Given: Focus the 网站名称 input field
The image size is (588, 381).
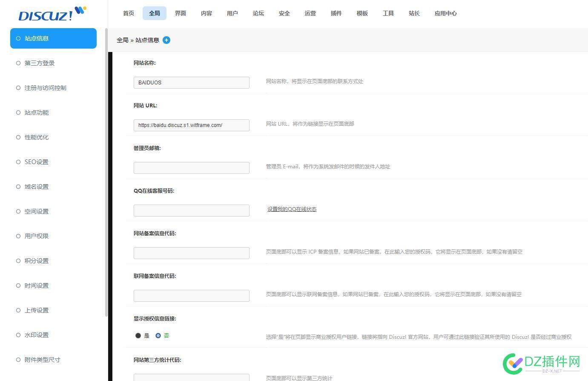Looking at the screenshot, I should click(192, 83).
